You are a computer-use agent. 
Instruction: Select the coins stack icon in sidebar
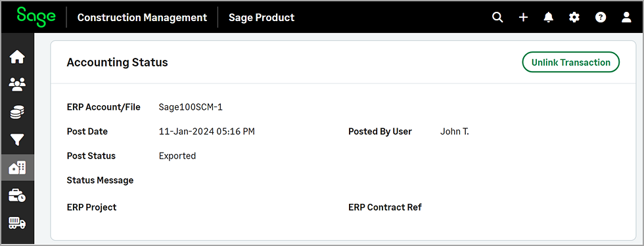pos(17,112)
